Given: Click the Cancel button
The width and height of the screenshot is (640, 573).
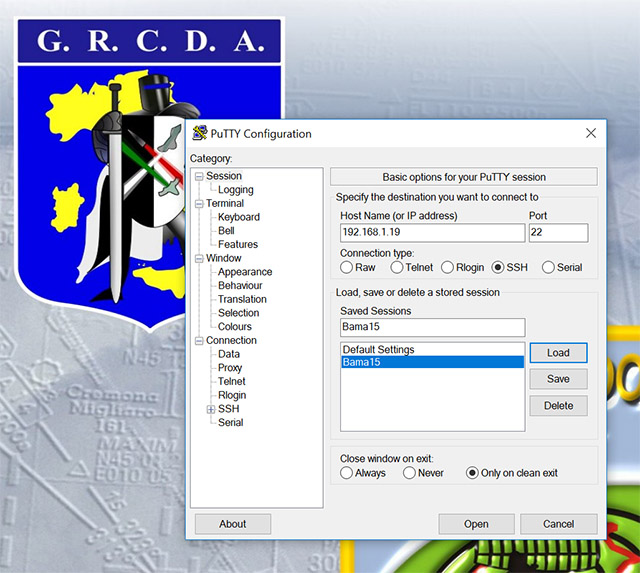Looking at the screenshot, I should [x=559, y=524].
